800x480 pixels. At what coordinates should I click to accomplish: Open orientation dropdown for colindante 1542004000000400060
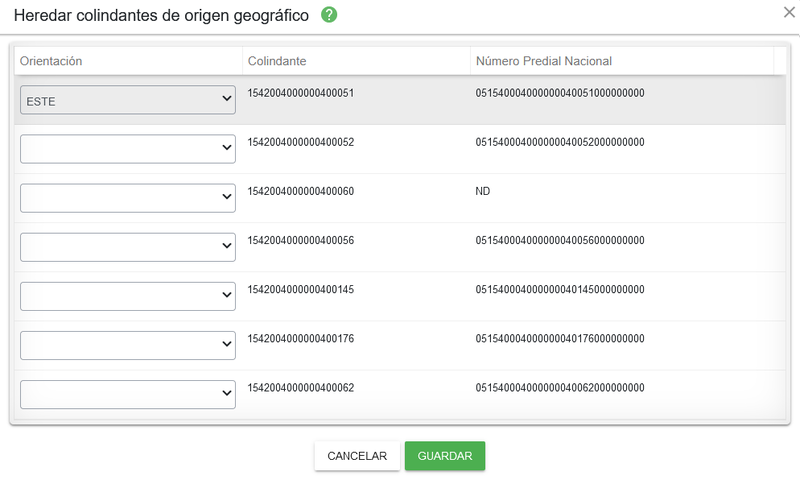(128, 198)
